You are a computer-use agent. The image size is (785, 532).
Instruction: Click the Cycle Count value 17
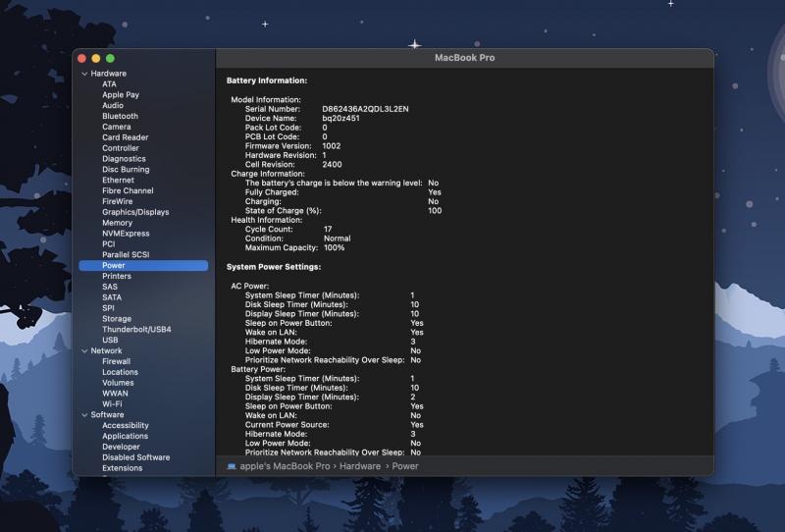pos(328,230)
